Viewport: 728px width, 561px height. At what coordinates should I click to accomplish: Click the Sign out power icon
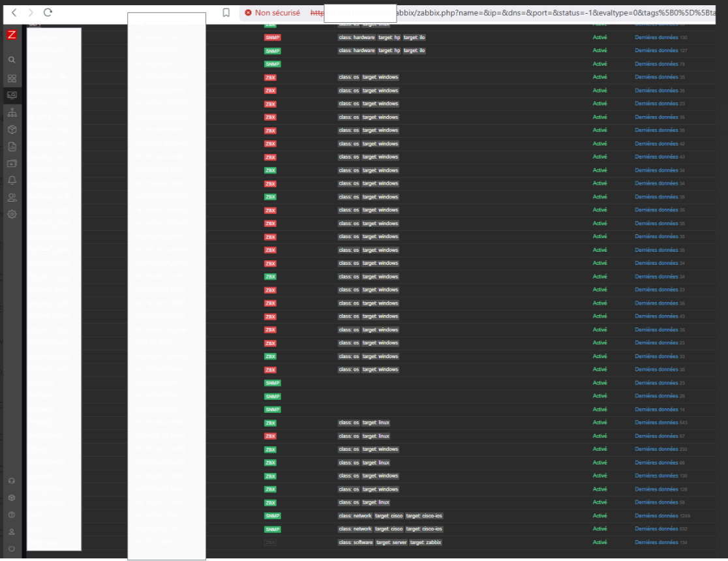point(12,549)
